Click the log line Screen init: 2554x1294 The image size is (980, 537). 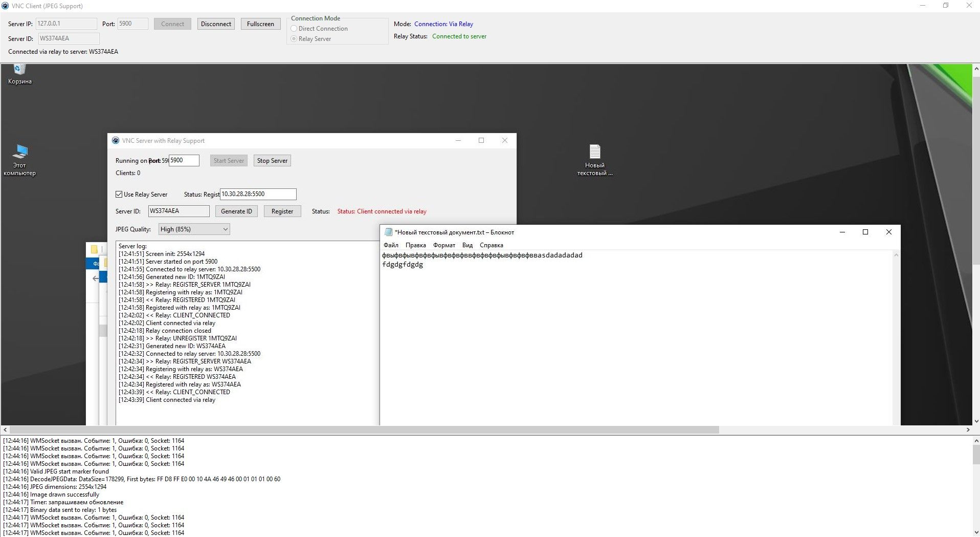pyautogui.click(x=162, y=254)
